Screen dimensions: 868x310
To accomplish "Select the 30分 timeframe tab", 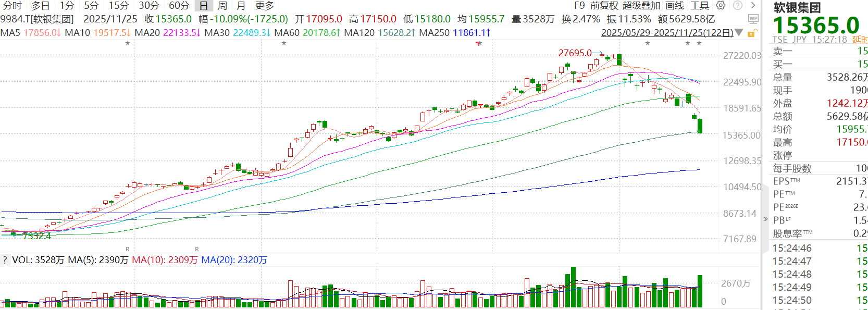I will click(149, 6).
